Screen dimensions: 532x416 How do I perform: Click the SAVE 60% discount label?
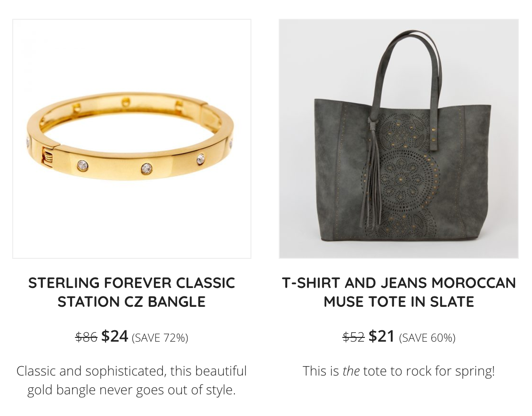(x=427, y=338)
